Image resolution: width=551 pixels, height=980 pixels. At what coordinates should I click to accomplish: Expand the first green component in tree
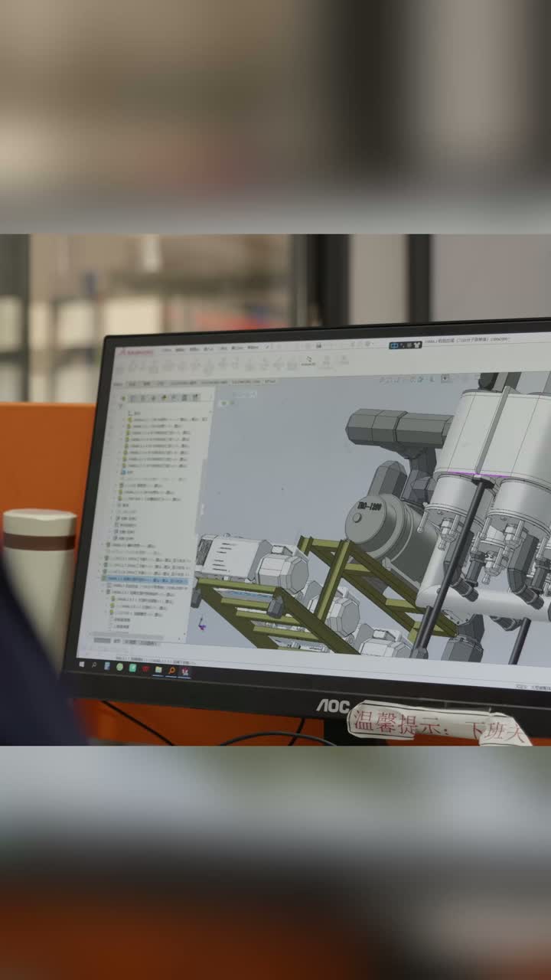click(123, 420)
